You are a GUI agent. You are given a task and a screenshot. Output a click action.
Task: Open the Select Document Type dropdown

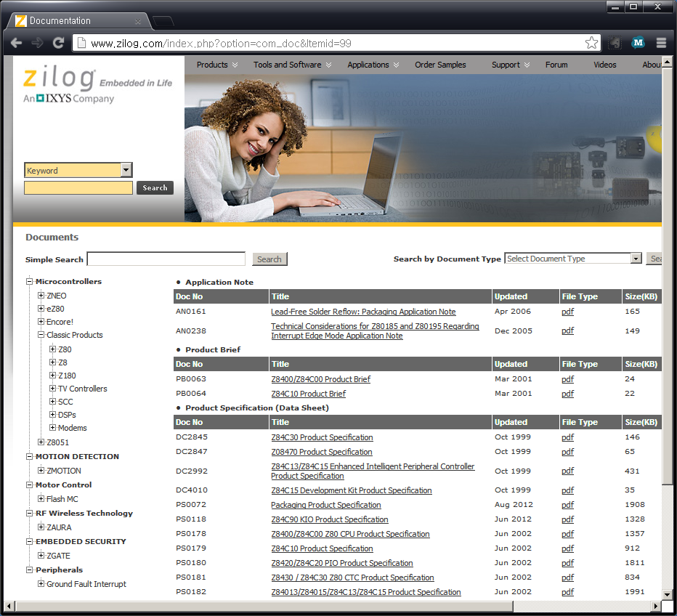coord(573,259)
